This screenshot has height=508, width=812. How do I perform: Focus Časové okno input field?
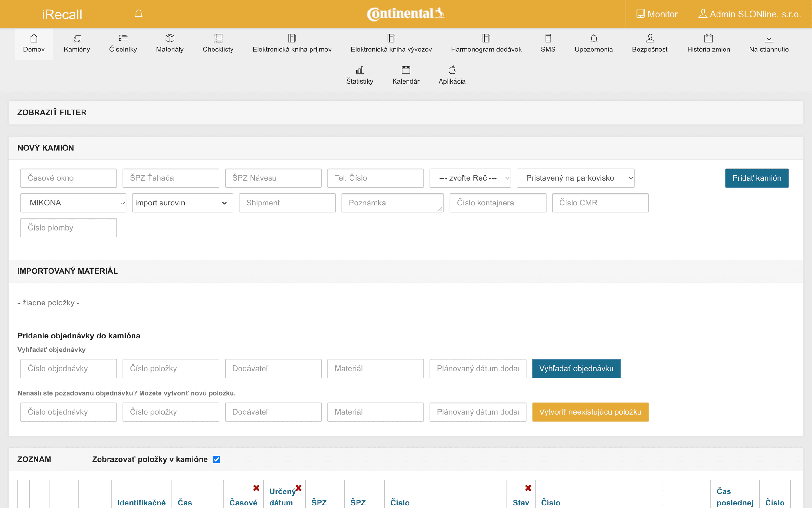[69, 178]
